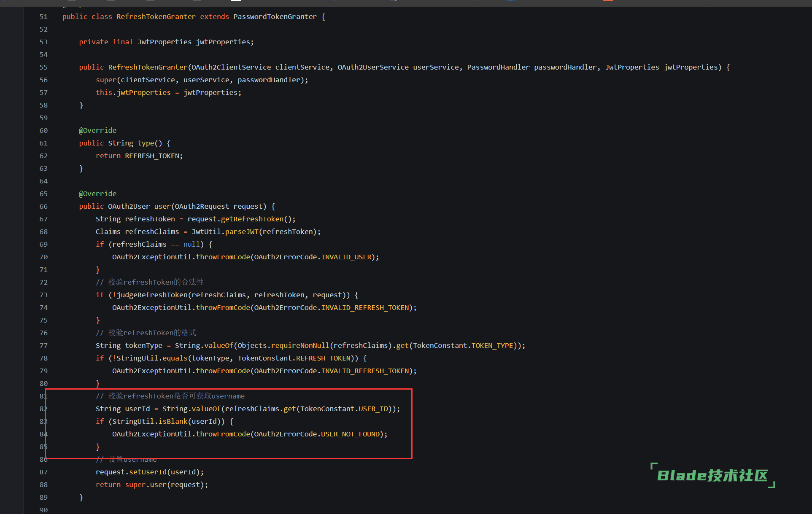
Task: Click the setUserId method call
Action: coord(148,472)
